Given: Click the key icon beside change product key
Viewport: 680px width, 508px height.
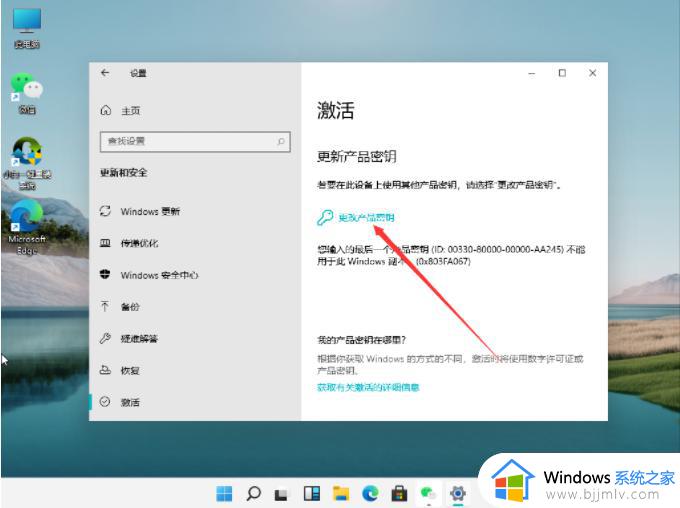Looking at the screenshot, I should 325,217.
